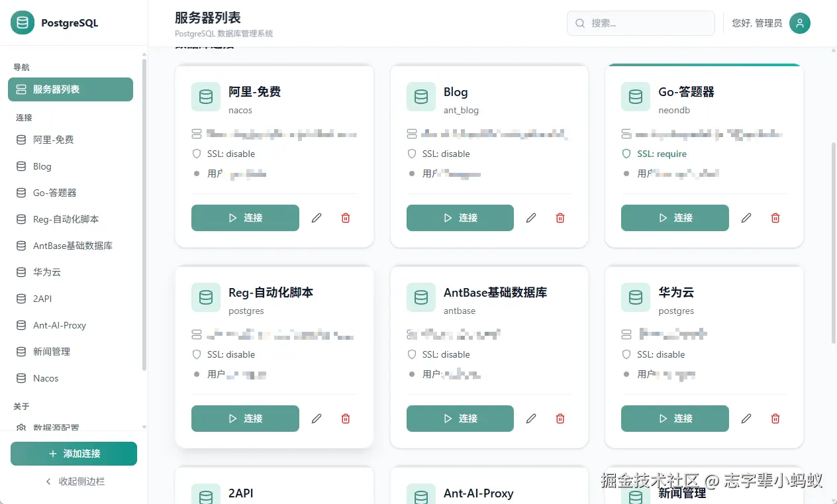Click database icon on Blog card
The height and width of the screenshot is (504, 837).
click(x=421, y=97)
